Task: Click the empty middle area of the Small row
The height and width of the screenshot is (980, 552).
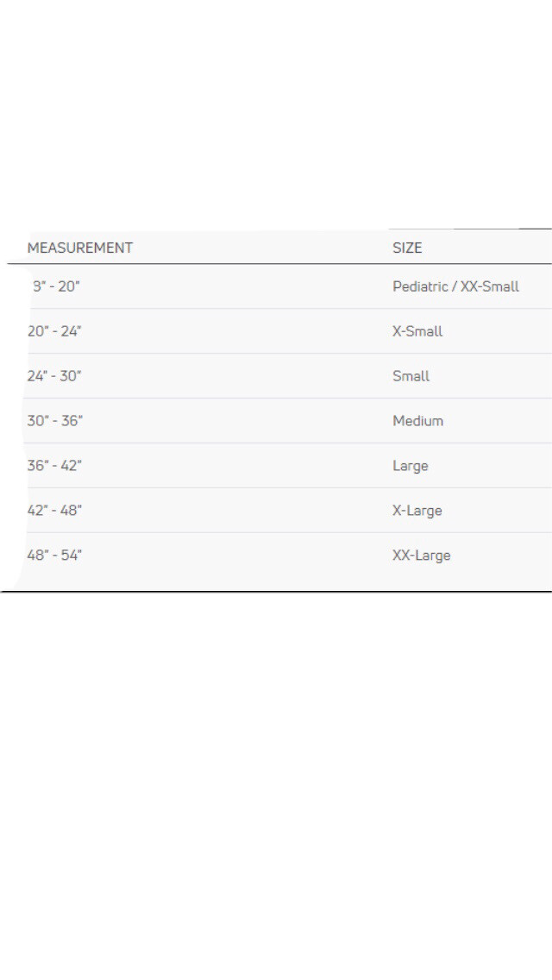Action: click(237, 376)
